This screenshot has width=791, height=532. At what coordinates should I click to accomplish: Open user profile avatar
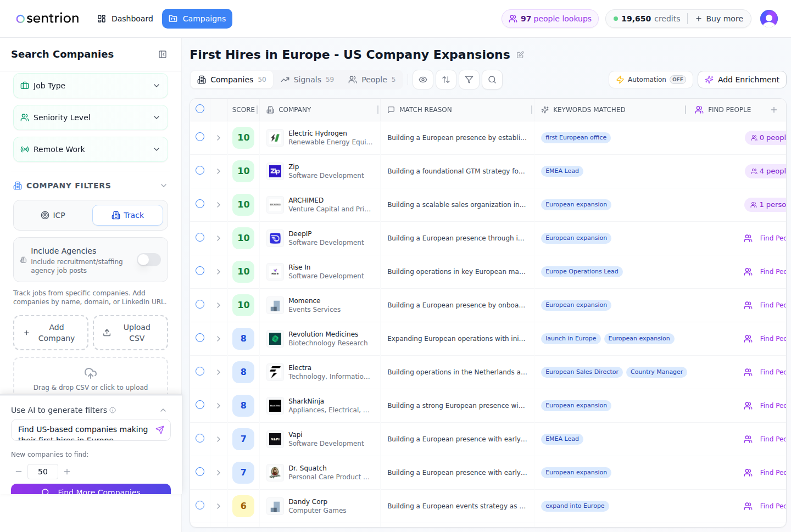click(x=769, y=19)
